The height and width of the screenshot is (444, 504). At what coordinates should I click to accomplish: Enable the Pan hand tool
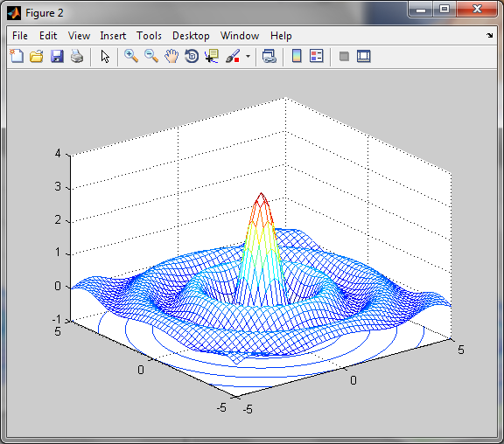coord(171,56)
